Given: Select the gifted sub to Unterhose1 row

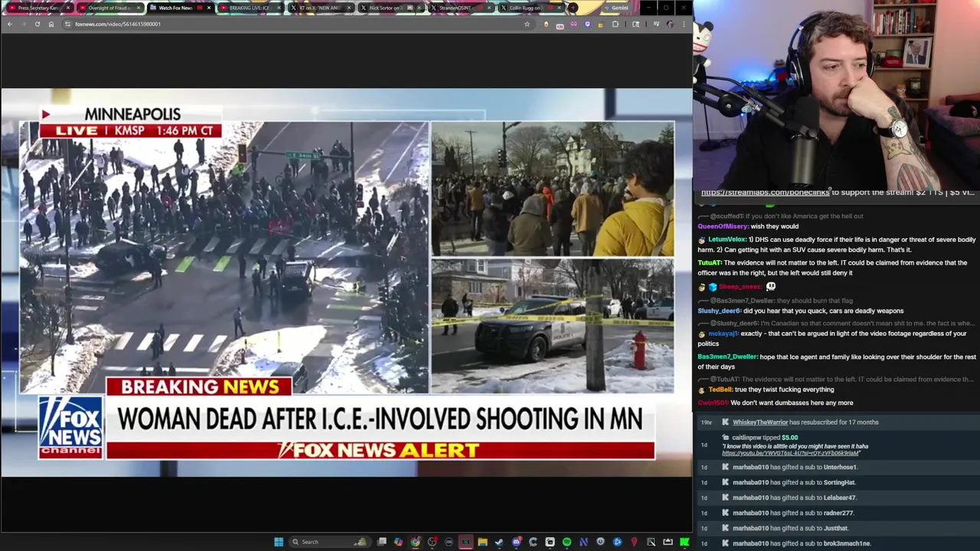Looking at the screenshot, I should click(x=838, y=467).
